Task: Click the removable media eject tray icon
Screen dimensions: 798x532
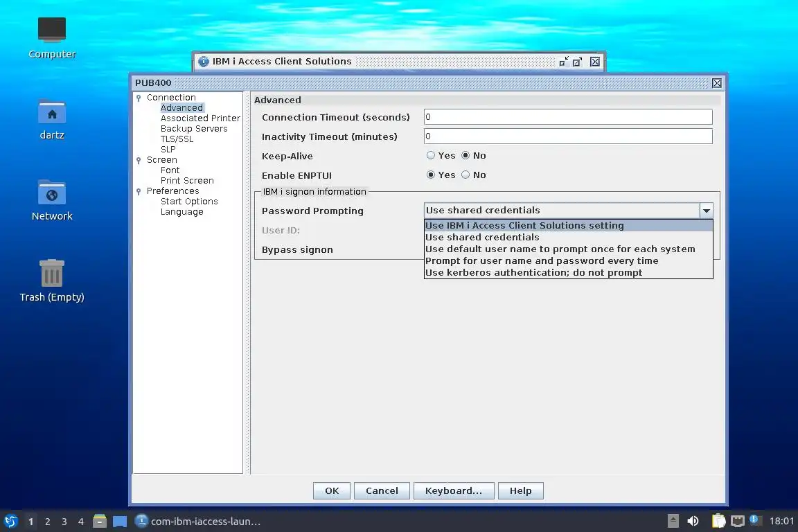Action: 673,521
